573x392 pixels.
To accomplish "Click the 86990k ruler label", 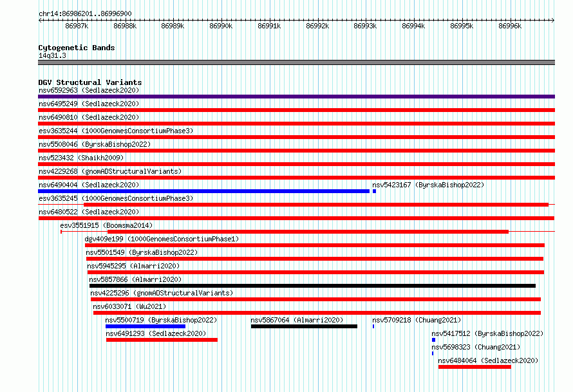I will pos(221,26).
